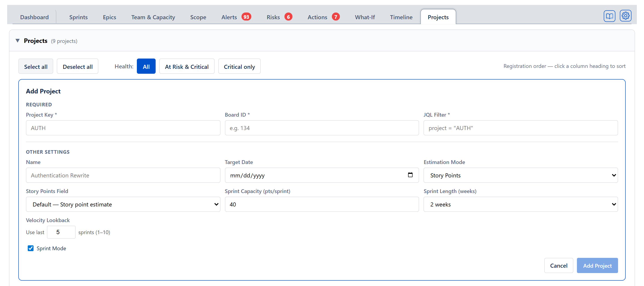Switch to the Dashboard tab
This screenshot has width=644, height=286.
[34, 17]
